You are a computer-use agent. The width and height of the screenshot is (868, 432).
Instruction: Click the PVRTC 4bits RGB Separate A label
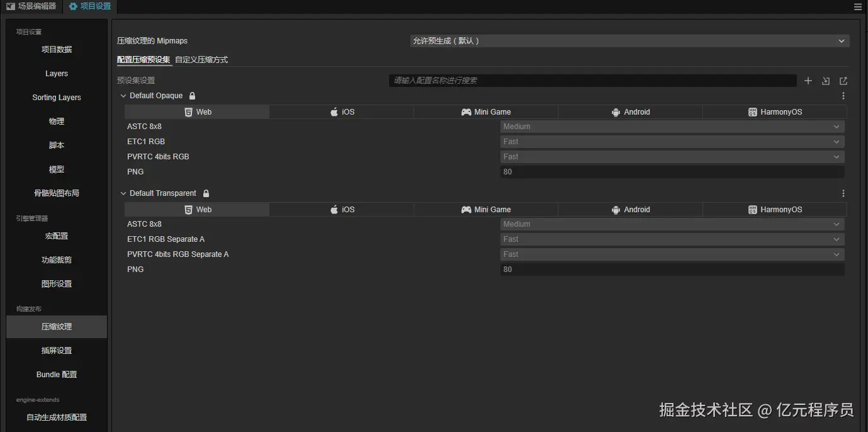click(x=178, y=254)
